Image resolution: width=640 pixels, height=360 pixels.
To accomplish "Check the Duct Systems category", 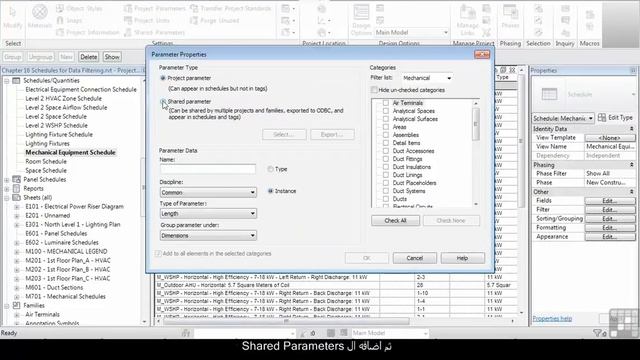I will tap(386, 191).
